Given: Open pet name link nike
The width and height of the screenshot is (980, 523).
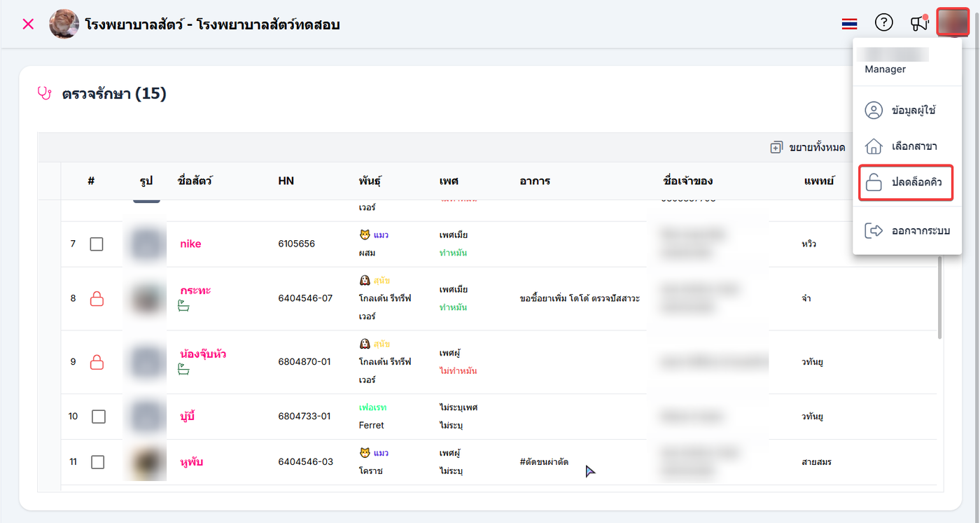Looking at the screenshot, I should click(190, 244).
